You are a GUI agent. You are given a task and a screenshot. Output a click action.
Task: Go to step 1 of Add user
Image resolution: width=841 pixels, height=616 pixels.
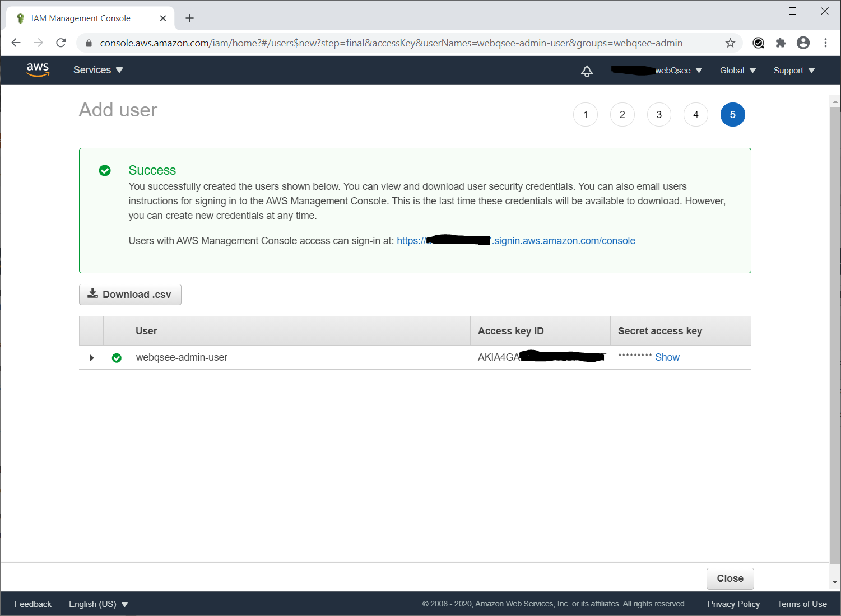click(586, 115)
